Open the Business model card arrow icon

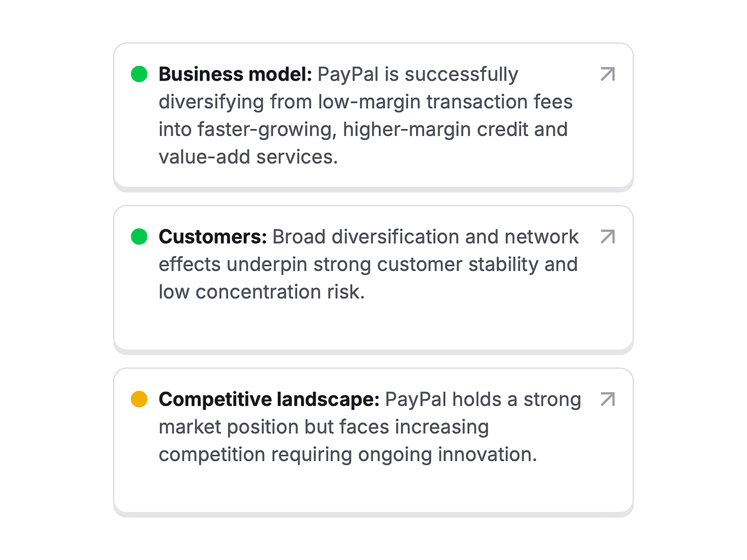click(x=607, y=74)
